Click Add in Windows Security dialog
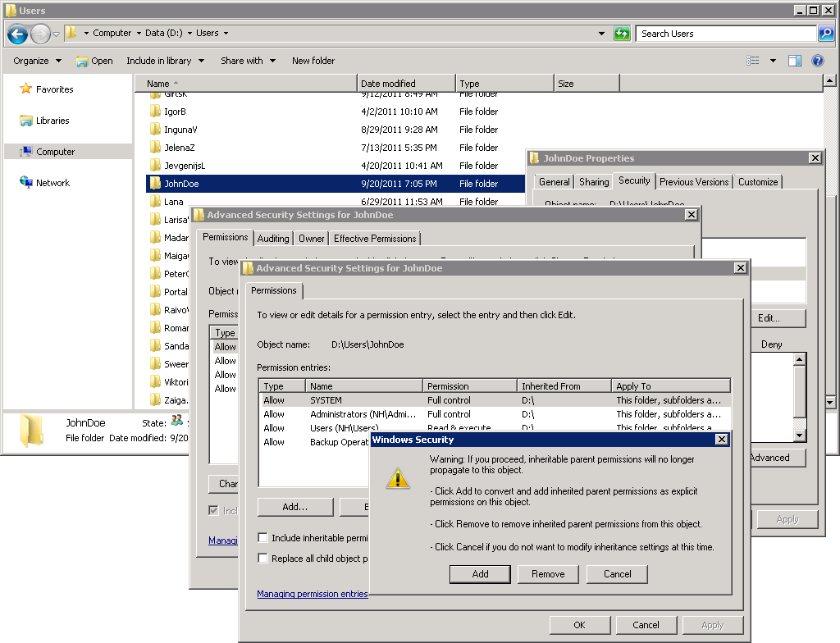 point(480,574)
